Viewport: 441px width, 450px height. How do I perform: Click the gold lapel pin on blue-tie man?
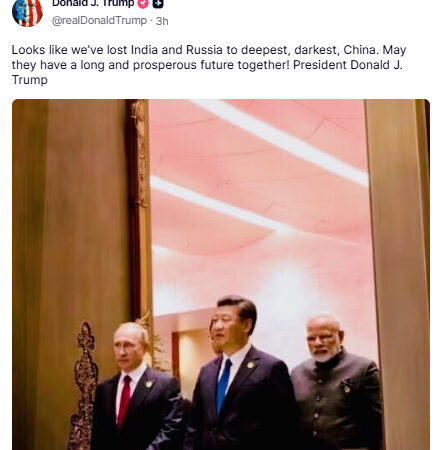pos(250,365)
